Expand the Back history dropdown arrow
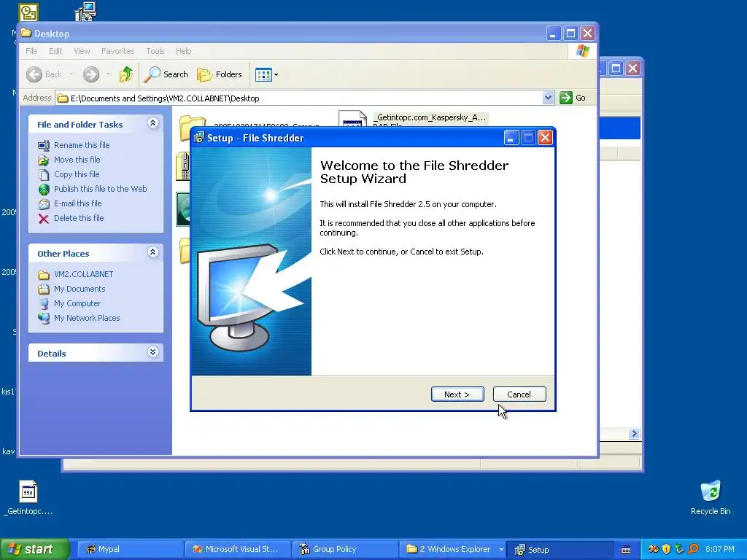This screenshot has width=747, height=560. [71, 74]
